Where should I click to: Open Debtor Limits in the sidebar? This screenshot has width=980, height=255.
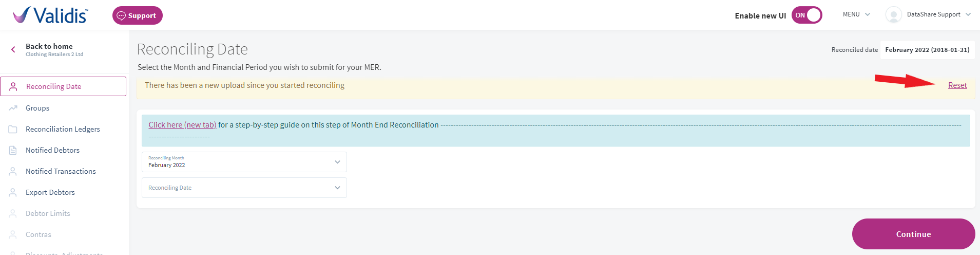coord(48,213)
